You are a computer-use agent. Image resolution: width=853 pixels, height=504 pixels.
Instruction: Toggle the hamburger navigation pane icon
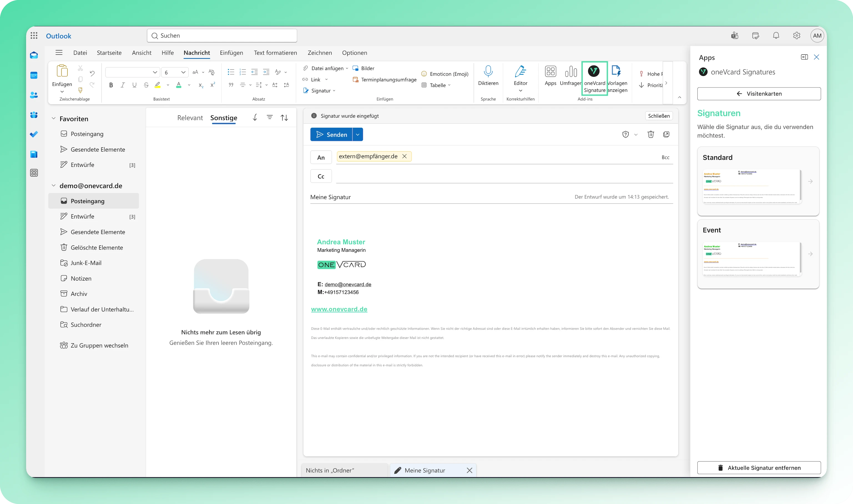click(59, 53)
